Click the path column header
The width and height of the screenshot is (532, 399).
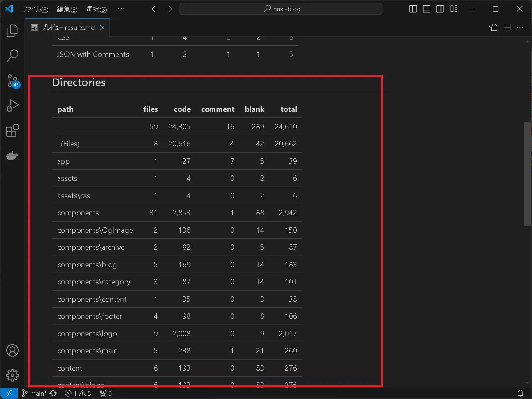click(65, 109)
